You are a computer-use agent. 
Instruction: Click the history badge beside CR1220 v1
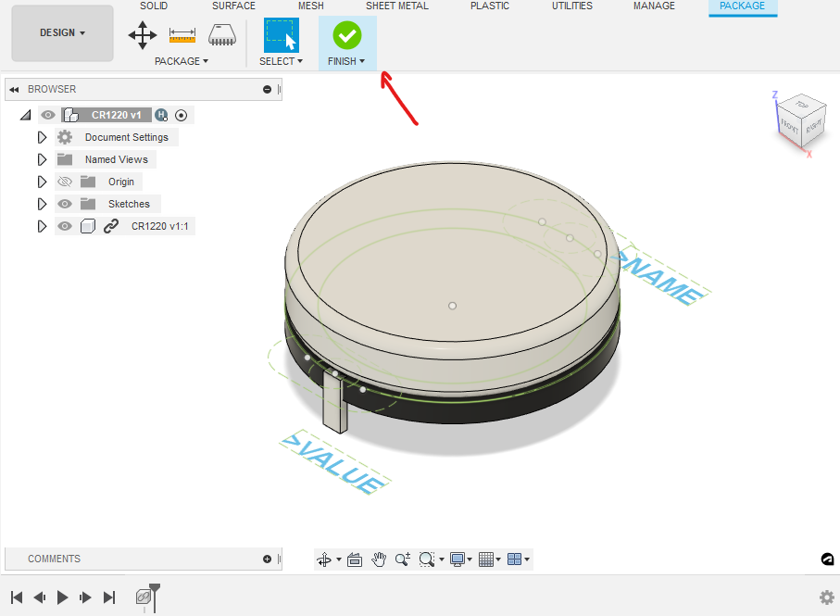[x=161, y=115]
